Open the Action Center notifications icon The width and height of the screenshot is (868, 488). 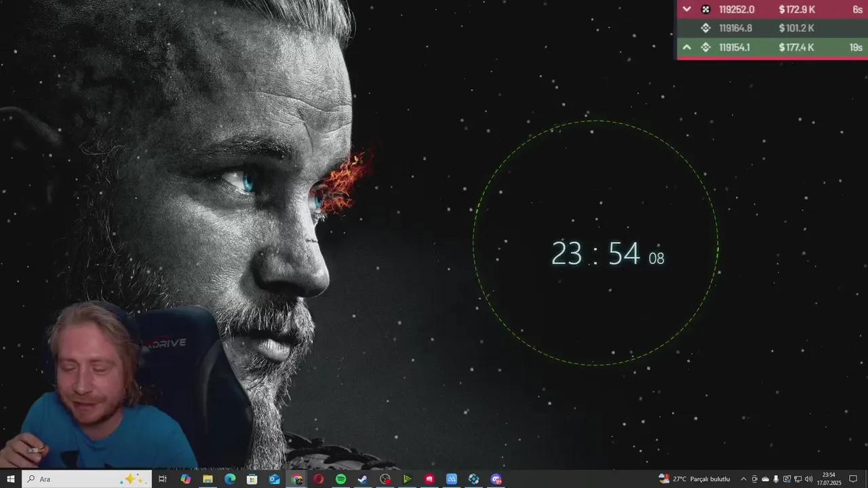(853, 479)
